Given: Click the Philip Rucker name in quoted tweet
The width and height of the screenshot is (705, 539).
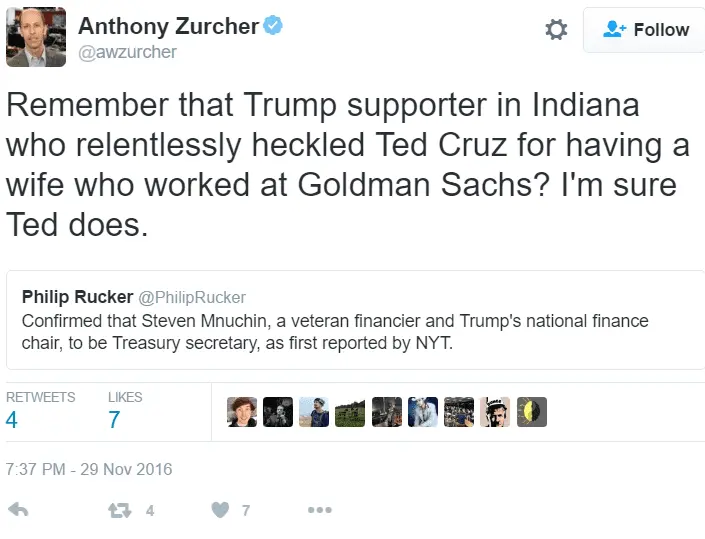Looking at the screenshot, I should tap(77, 297).
